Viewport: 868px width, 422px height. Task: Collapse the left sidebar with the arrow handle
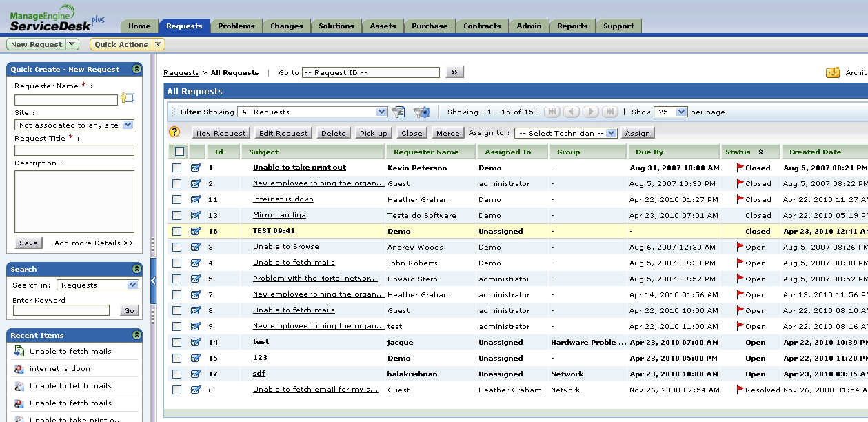[x=153, y=280]
